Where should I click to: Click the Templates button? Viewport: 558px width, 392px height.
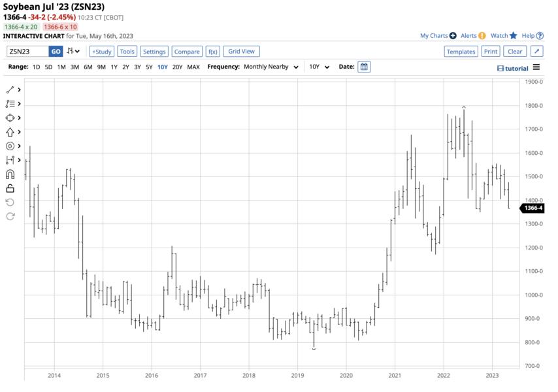[461, 51]
